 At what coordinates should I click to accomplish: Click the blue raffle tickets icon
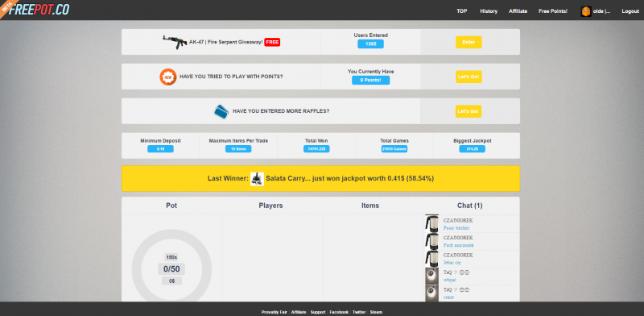pos(222,111)
